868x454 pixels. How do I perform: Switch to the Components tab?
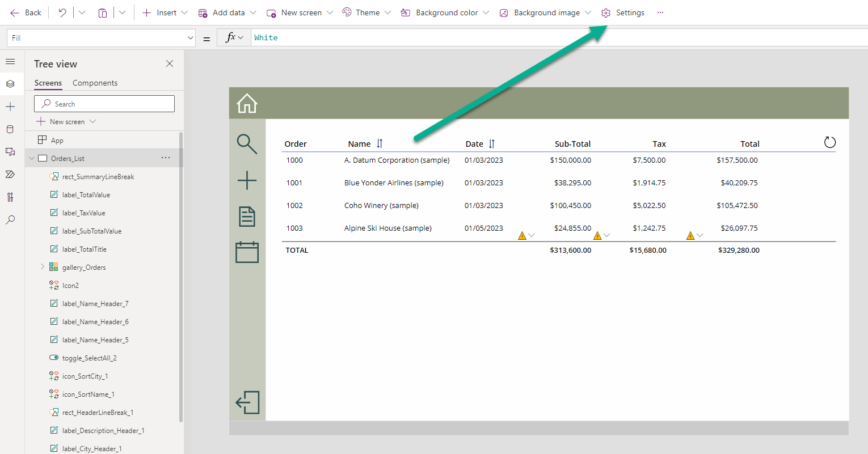click(x=95, y=83)
